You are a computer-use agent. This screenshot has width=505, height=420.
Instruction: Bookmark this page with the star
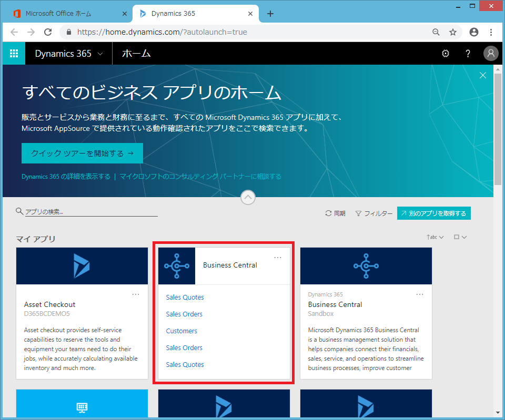453,32
